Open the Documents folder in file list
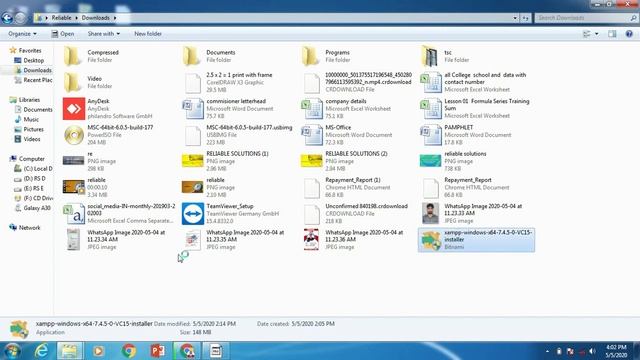This screenshot has height=360, width=640. pos(192,56)
